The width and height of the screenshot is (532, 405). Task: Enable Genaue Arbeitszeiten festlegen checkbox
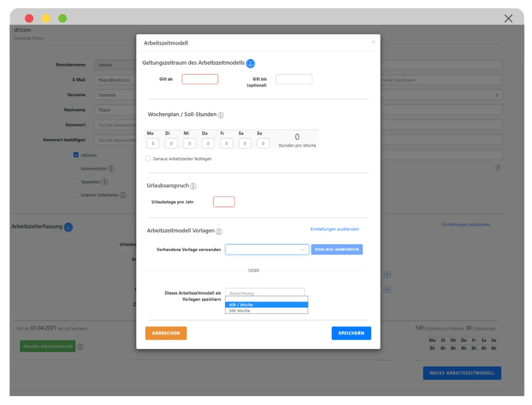tap(148, 159)
